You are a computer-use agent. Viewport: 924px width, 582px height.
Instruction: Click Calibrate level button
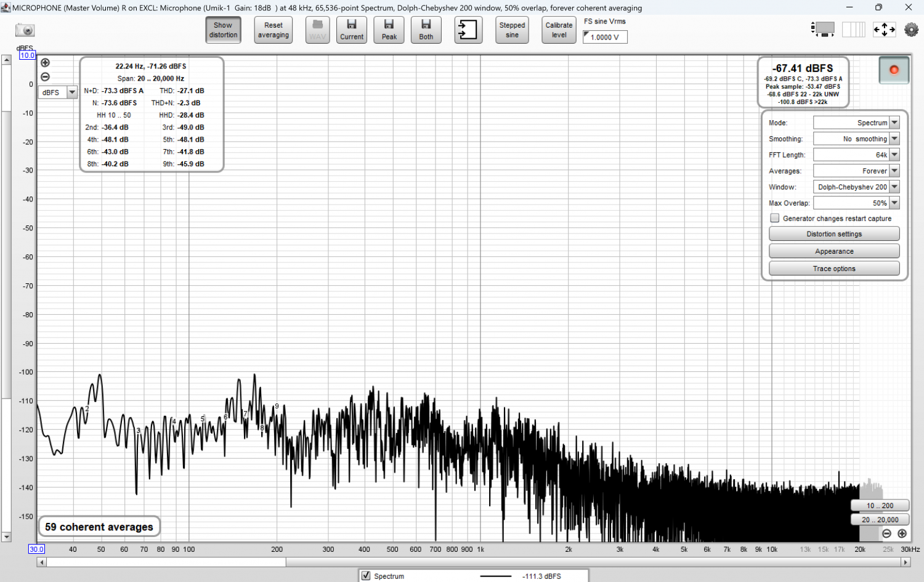[559, 30]
